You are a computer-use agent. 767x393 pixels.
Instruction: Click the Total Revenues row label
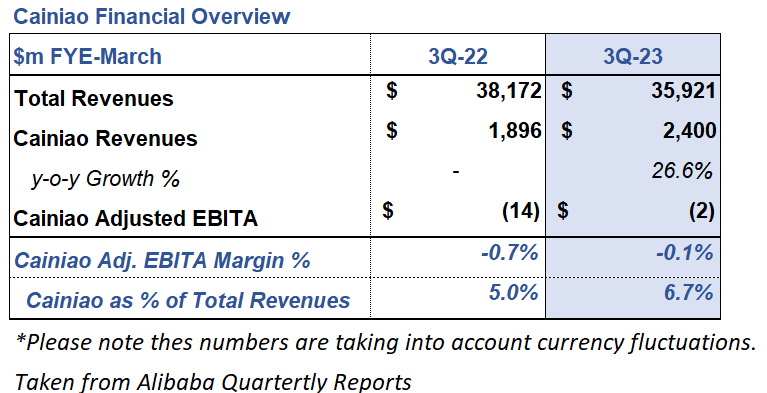coord(94,98)
